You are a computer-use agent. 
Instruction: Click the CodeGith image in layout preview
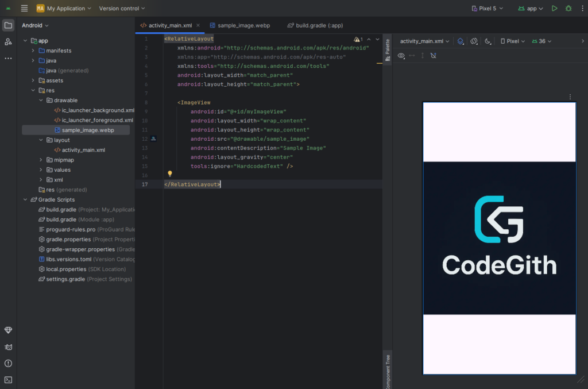pyautogui.click(x=499, y=238)
